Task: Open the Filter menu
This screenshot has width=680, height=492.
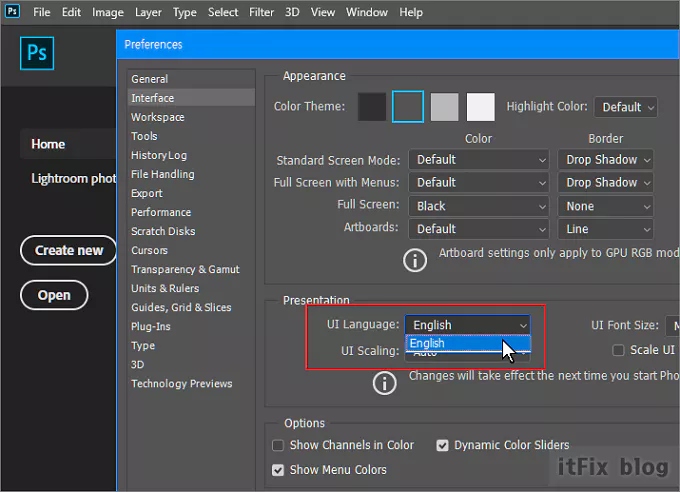Action: coord(262,12)
